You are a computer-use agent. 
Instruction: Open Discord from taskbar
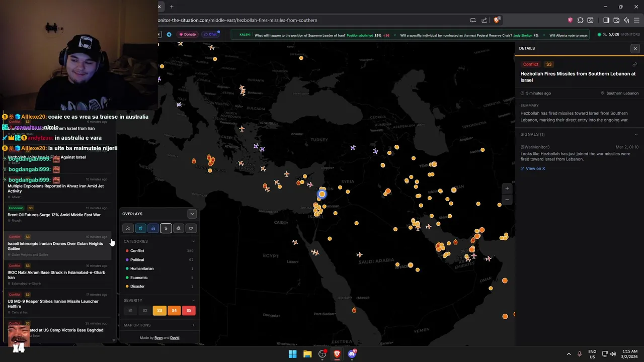pos(352,354)
